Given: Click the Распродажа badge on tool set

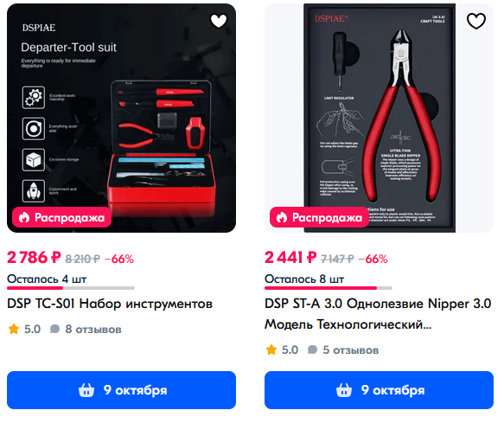Looking at the screenshot, I should click(x=61, y=217).
